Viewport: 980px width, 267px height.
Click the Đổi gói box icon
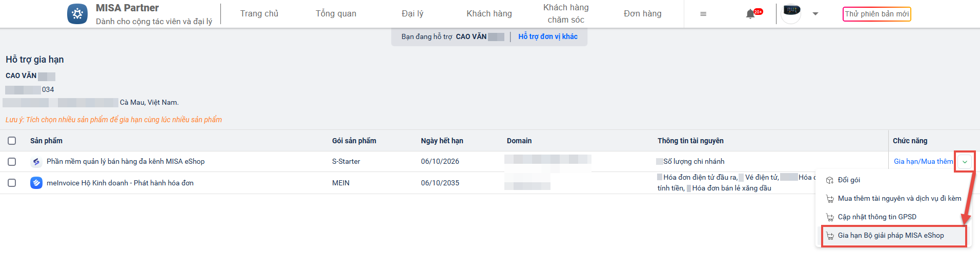click(830, 180)
